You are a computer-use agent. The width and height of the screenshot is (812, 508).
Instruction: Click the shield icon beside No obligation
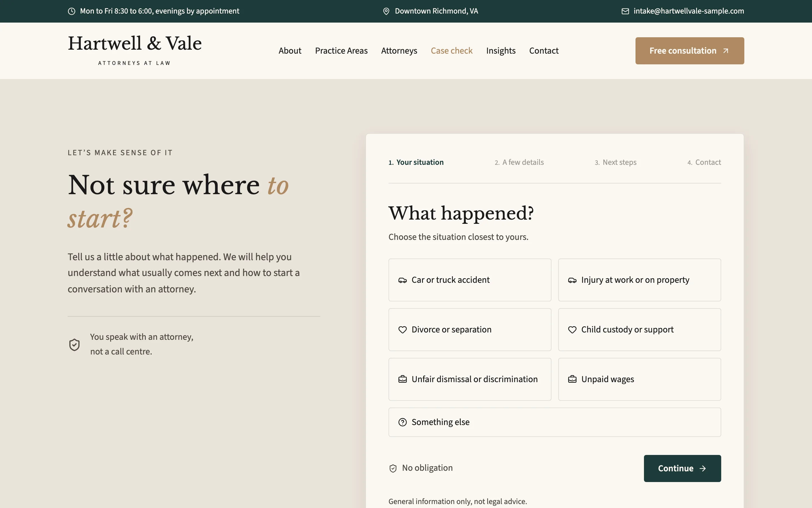(393, 468)
